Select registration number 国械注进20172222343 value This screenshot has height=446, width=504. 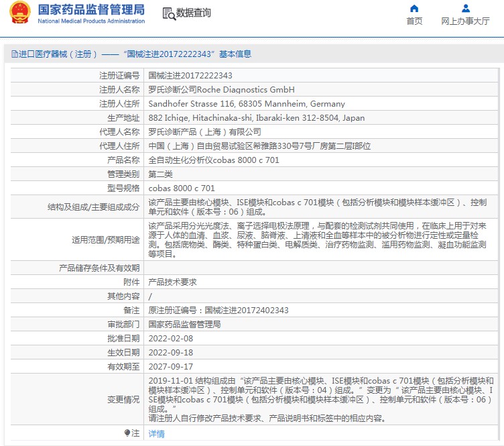190,76
